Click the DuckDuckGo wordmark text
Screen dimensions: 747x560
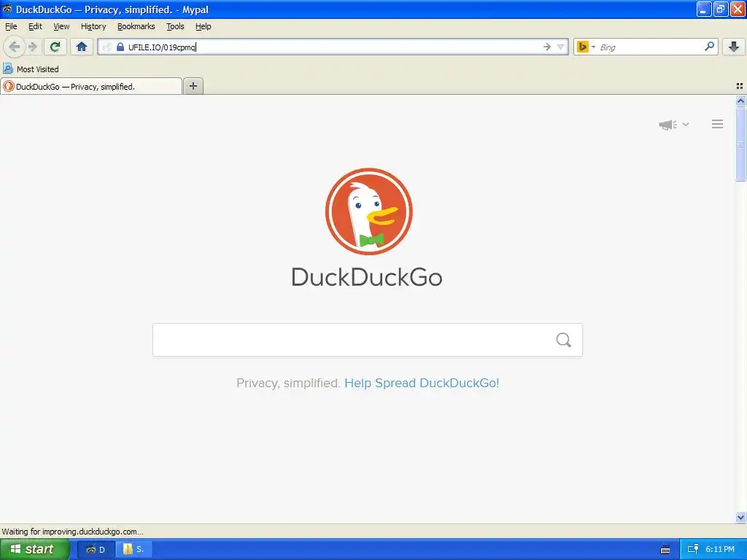pyautogui.click(x=367, y=277)
